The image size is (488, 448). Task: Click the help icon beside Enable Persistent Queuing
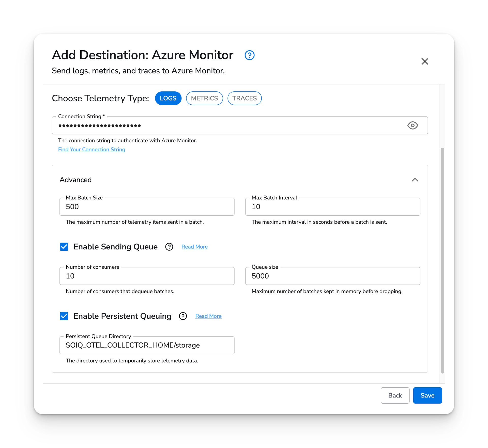(x=183, y=316)
